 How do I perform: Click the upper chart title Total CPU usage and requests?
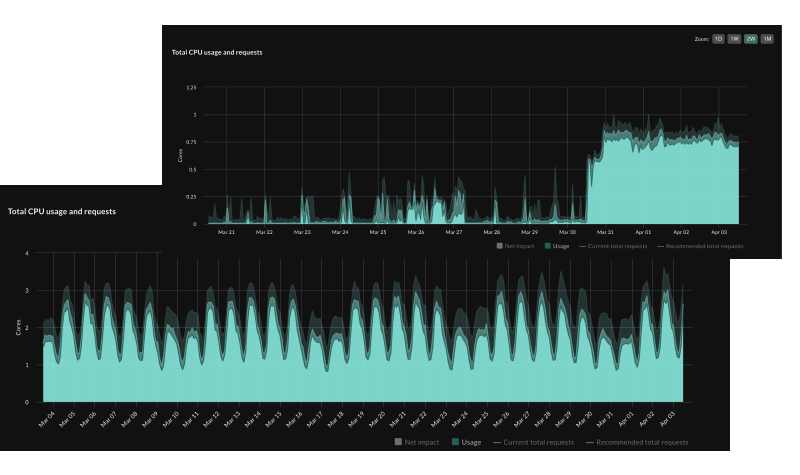pyautogui.click(x=217, y=52)
